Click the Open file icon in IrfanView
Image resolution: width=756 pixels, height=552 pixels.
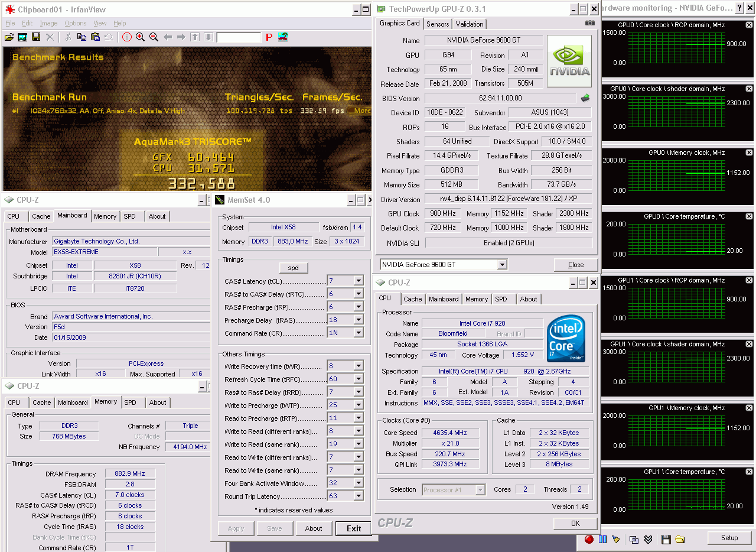9,37
